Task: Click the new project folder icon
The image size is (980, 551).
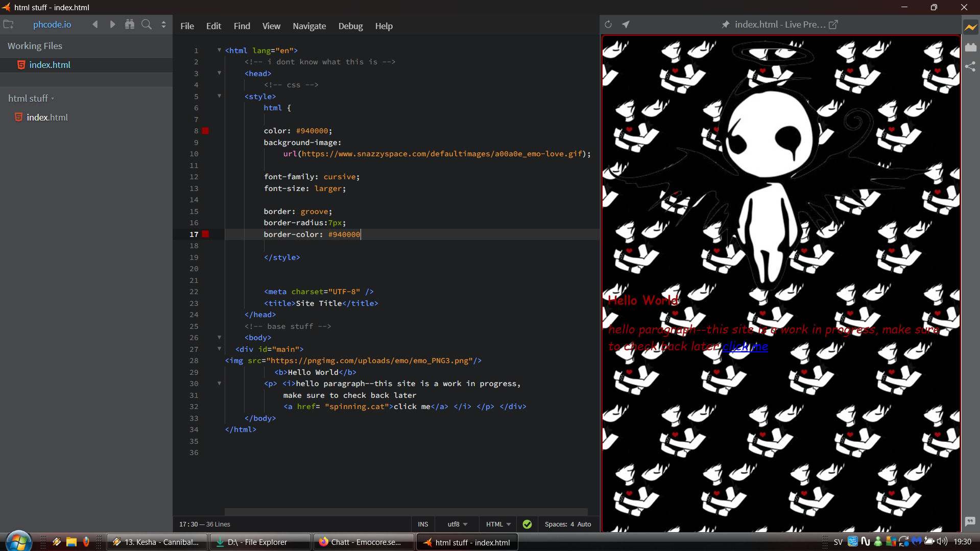Action: click(x=9, y=25)
